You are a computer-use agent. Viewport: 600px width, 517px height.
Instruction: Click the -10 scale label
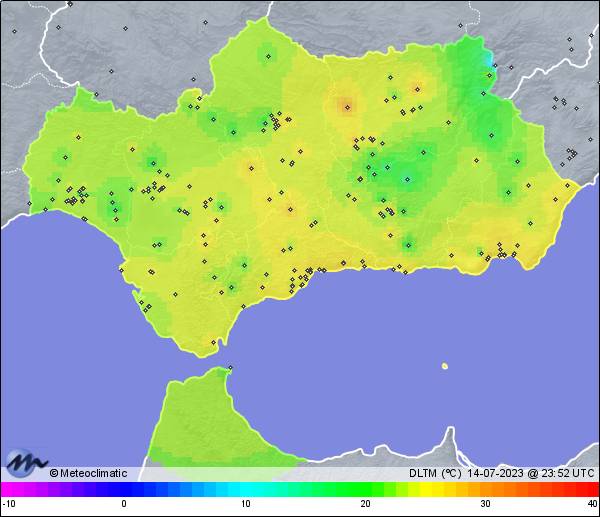pos(9,504)
